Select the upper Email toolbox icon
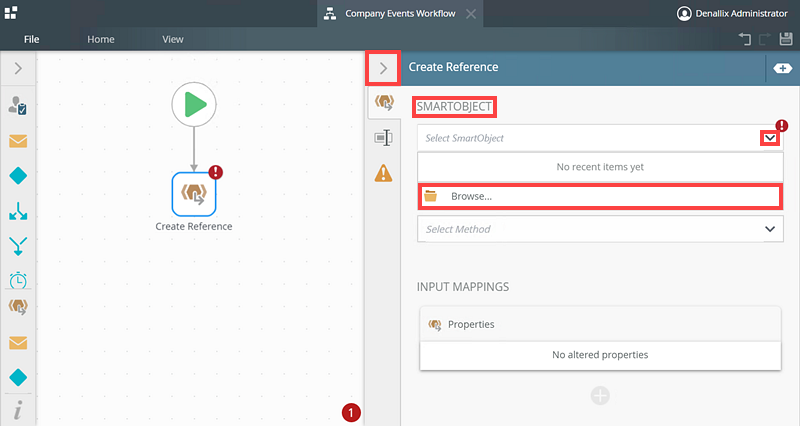Image resolution: width=800 pixels, height=426 pixels. (18, 141)
